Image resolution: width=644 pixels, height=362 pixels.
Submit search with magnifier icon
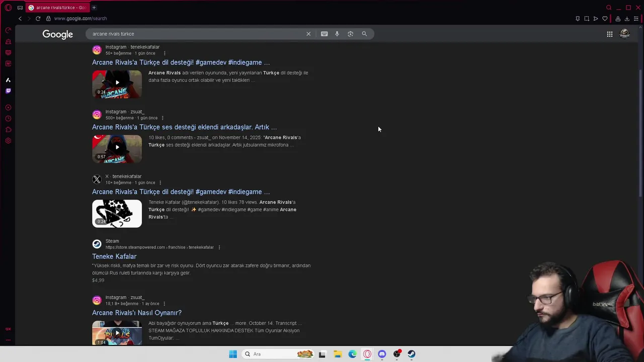(364, 34)
